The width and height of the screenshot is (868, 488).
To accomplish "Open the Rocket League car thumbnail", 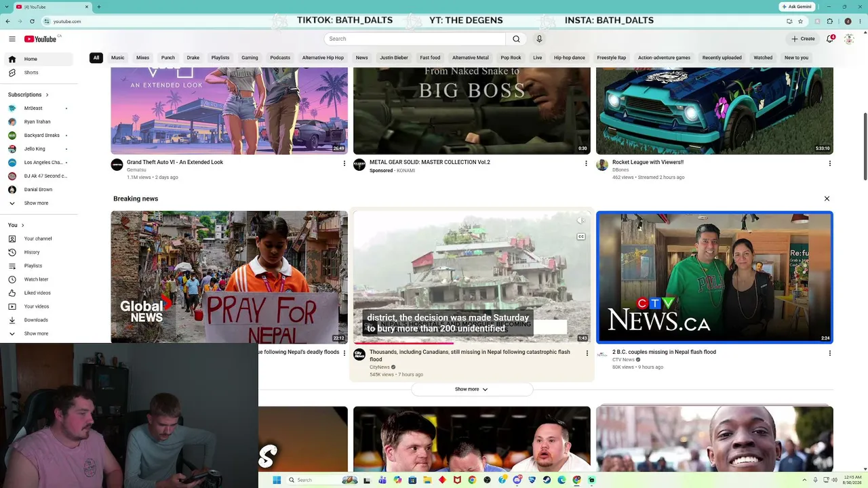I will click(715, 110).
